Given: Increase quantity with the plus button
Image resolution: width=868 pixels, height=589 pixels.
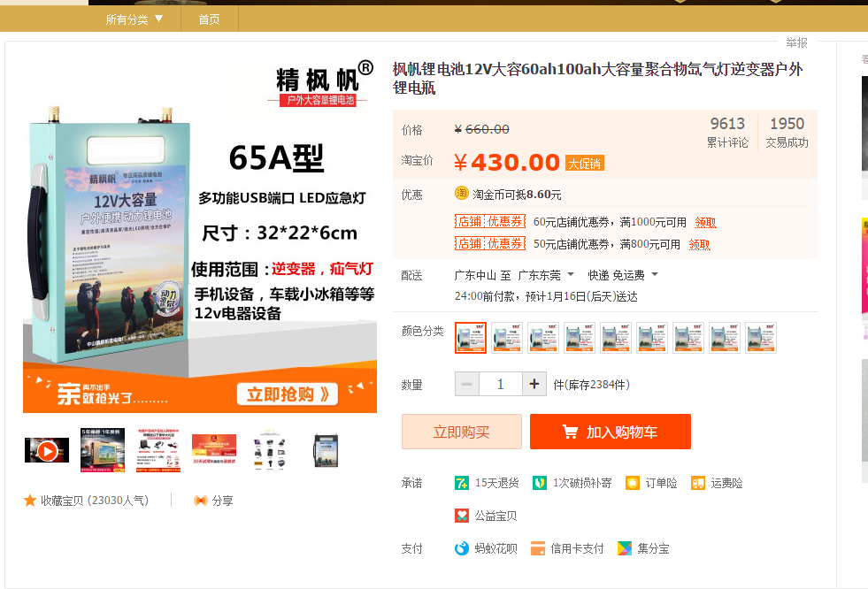Looking at the screenshot, I should point(534,384).
